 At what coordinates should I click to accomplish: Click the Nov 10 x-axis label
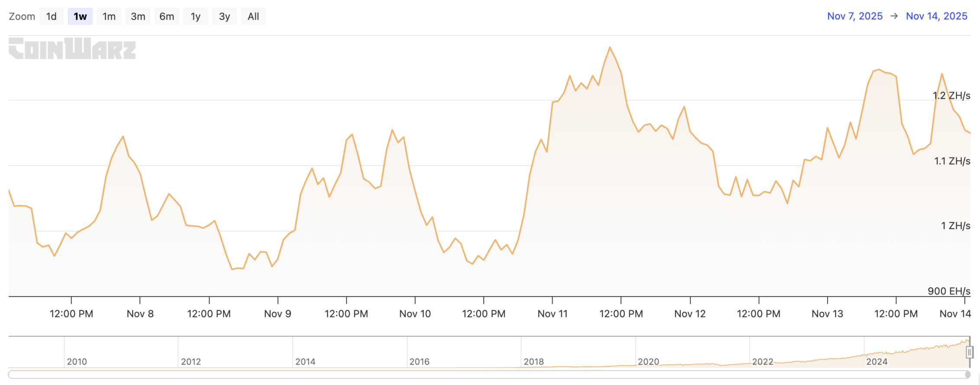(415, 314)
